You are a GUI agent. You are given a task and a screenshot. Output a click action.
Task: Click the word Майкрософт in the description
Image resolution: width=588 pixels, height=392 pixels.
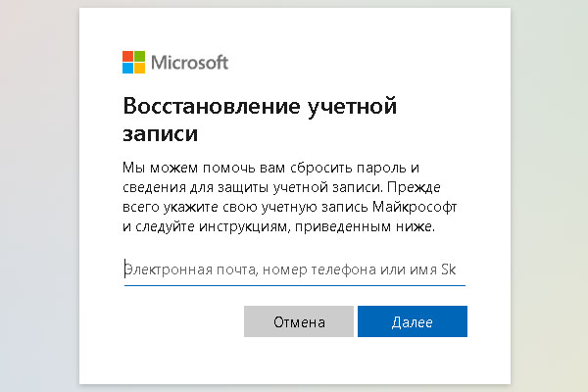(x=415, y=207)
